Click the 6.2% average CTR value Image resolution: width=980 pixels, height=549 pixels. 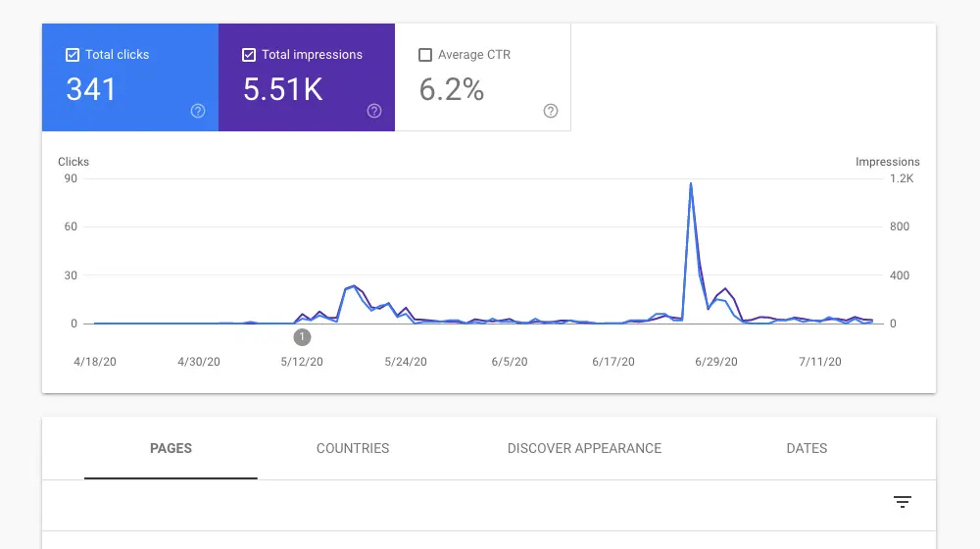pyautogui.click(x=451, y=89)
